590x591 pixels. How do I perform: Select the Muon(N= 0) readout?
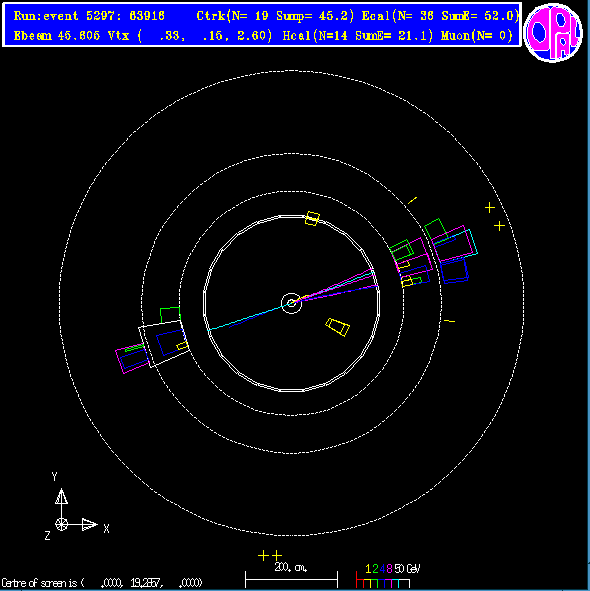477,36
